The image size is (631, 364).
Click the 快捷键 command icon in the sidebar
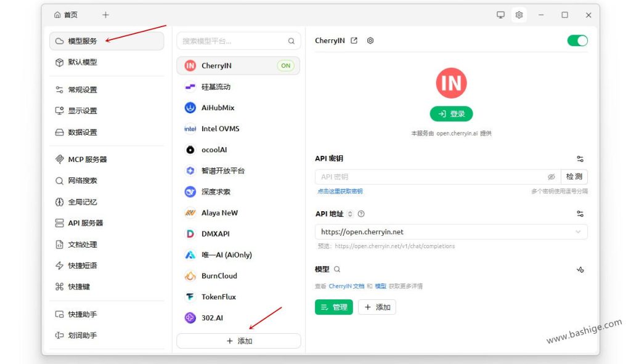59,286
